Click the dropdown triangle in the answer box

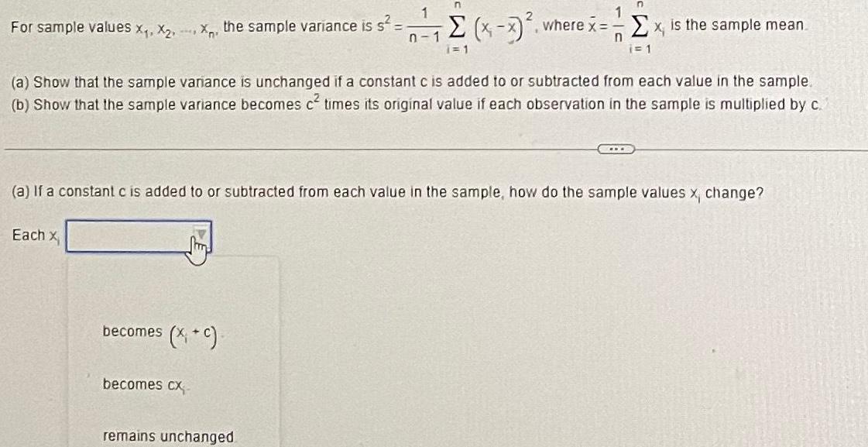pos(200,234)
